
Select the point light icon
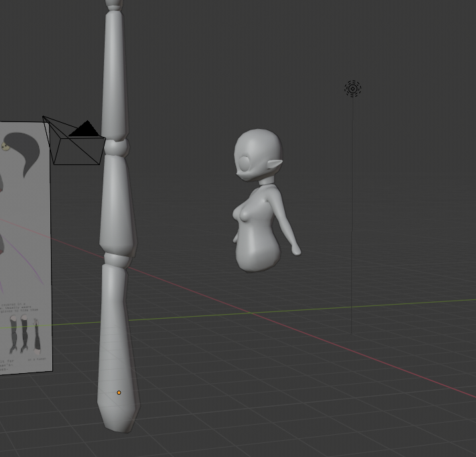coord(353,89)
